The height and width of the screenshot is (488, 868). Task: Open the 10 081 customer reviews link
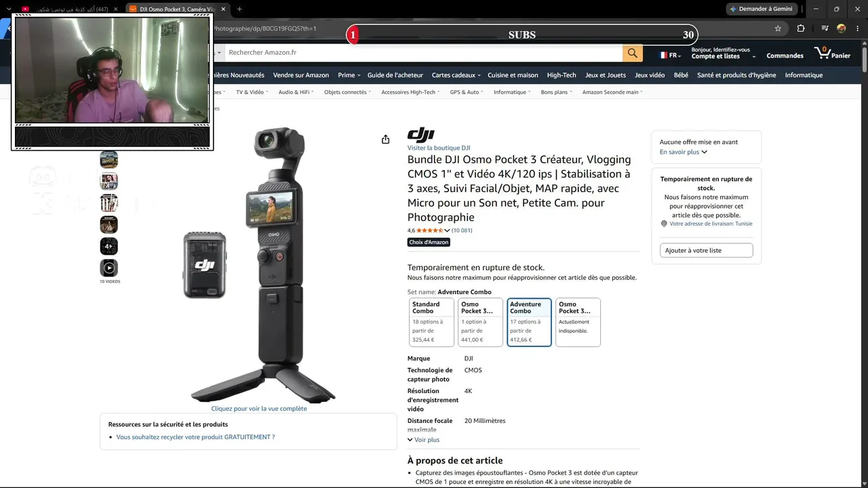tap(462, 230)
